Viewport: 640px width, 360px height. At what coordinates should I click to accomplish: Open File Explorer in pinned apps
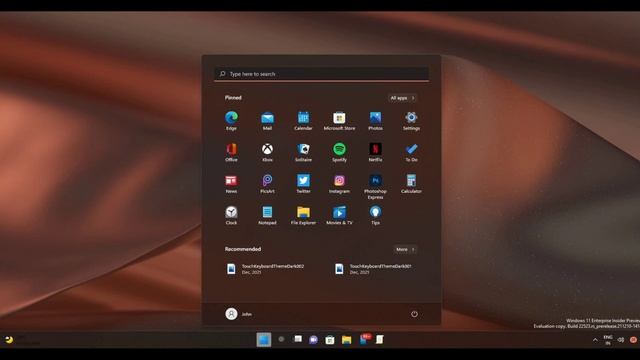click(x=303, y=215)
